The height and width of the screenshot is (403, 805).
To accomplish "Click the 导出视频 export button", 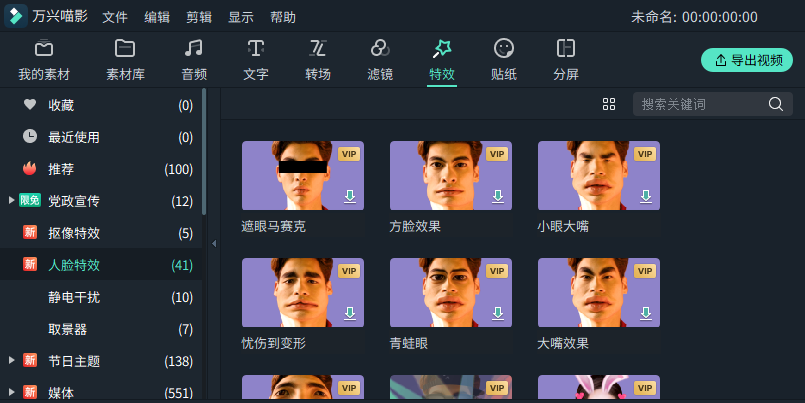I will point(747,60).
